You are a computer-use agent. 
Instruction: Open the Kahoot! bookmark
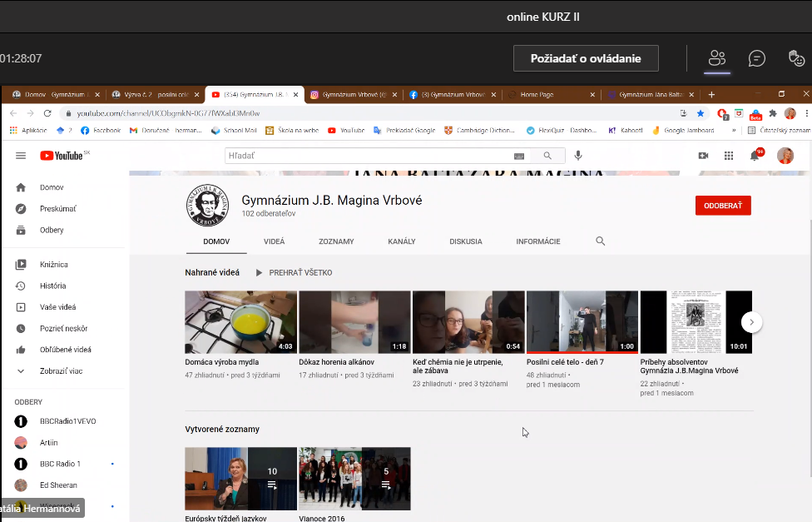(625, 130)
